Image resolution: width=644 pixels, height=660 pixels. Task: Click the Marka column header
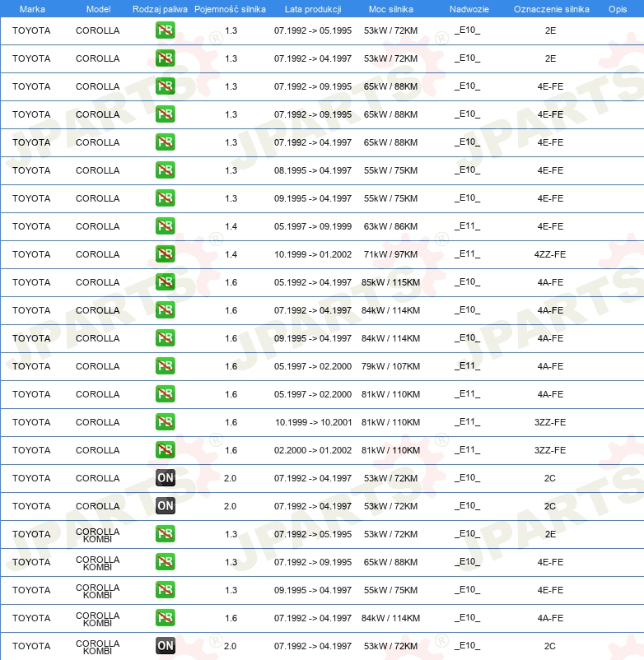click(32, 9)
